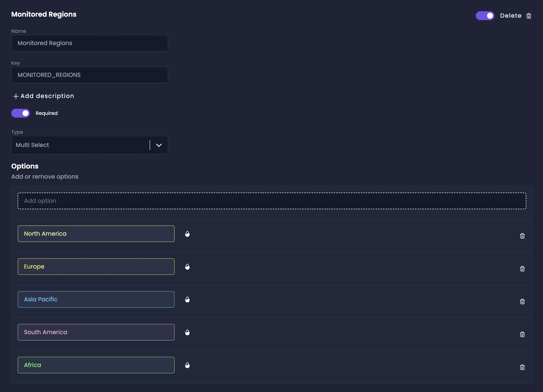Delete the Europe option
This screenshot has height=392, width=543.
coord(522,269)
